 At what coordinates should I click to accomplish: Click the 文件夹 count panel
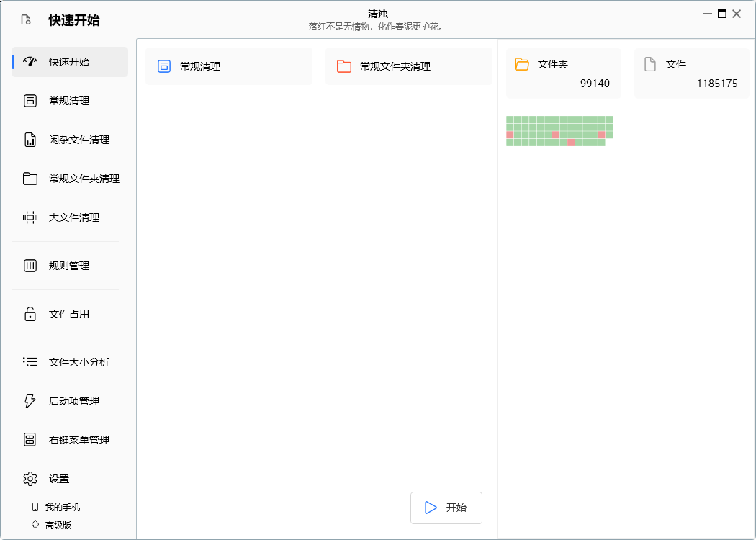563,73
